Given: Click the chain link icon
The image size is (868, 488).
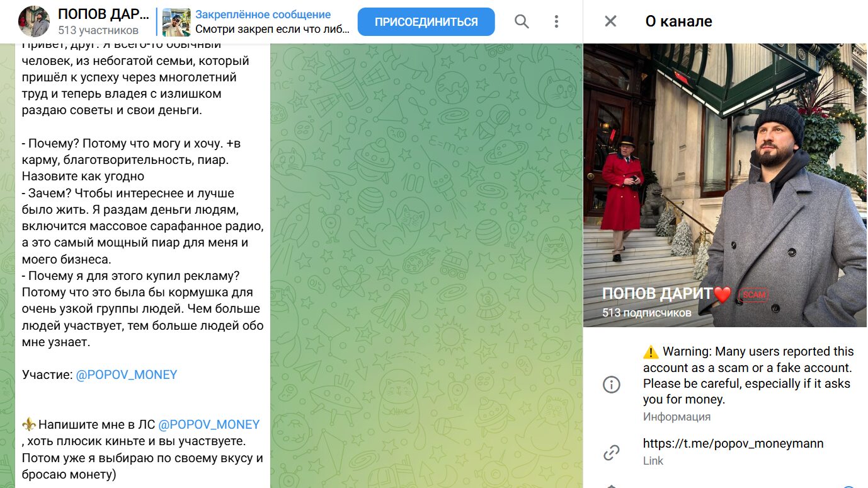Looking at the screenshot, I should [612, 452].
